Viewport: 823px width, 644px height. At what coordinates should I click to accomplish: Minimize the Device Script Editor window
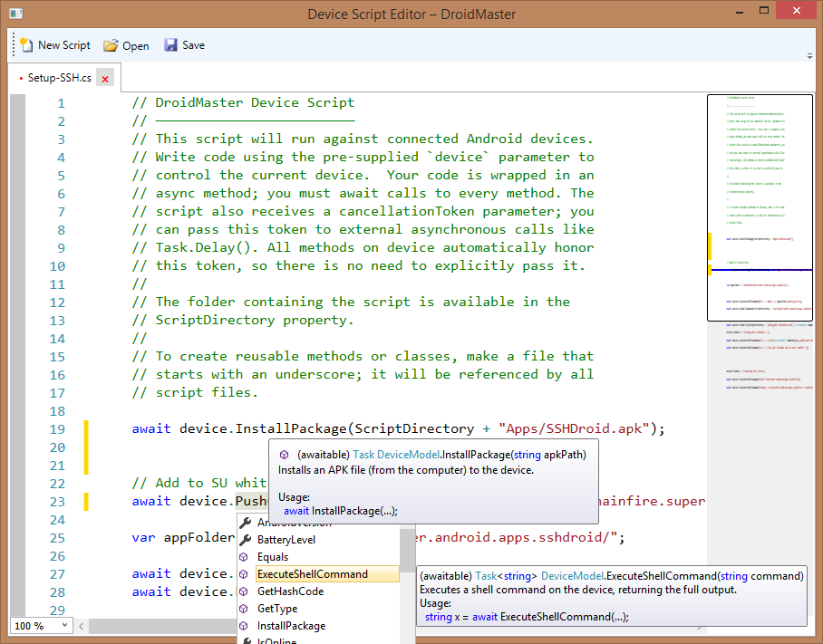pyautogui.click(x=740, y=12)
